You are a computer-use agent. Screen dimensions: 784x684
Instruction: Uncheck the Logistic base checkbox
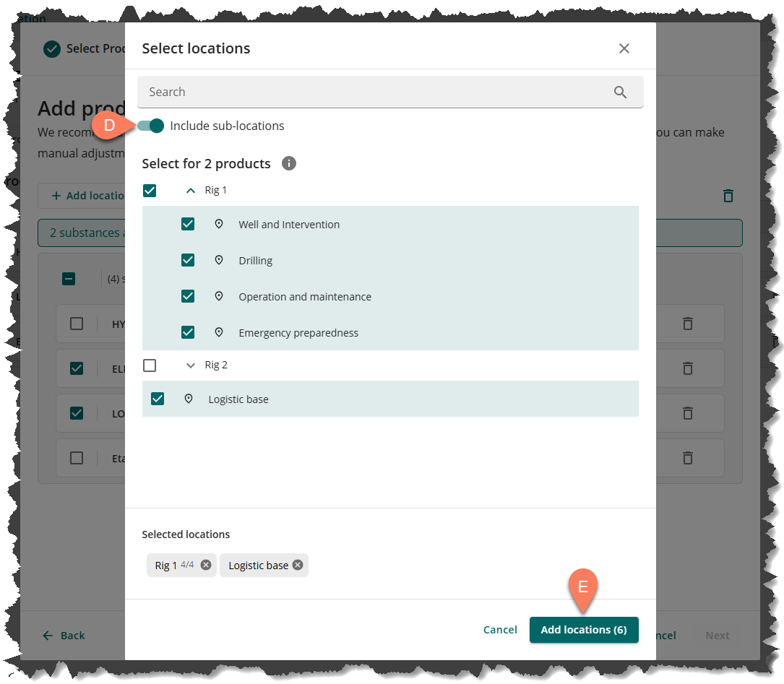pyautogui.click(x=158, y=399)
